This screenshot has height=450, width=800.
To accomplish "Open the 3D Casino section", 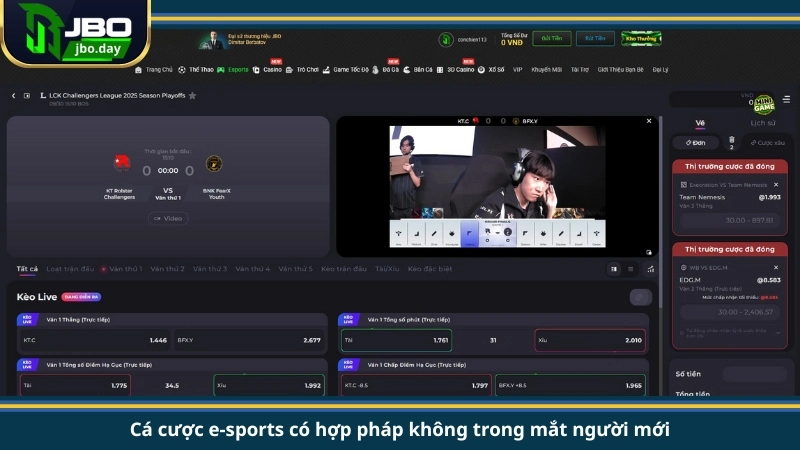I will [x=456, y=70].
